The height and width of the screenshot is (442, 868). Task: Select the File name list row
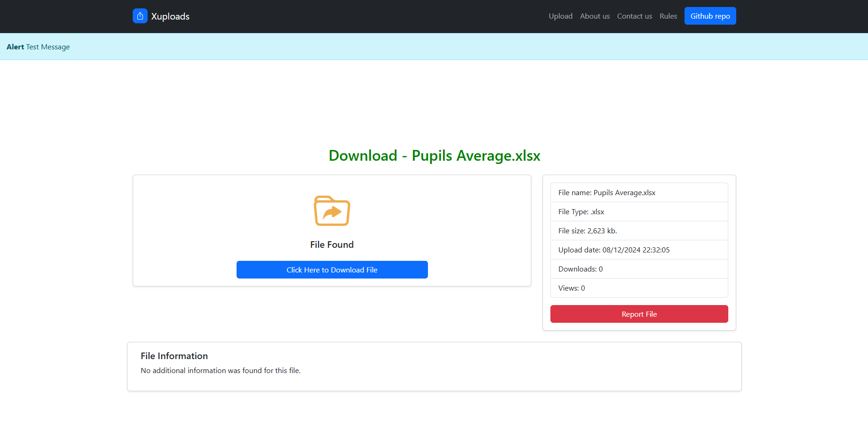point(639,192)
